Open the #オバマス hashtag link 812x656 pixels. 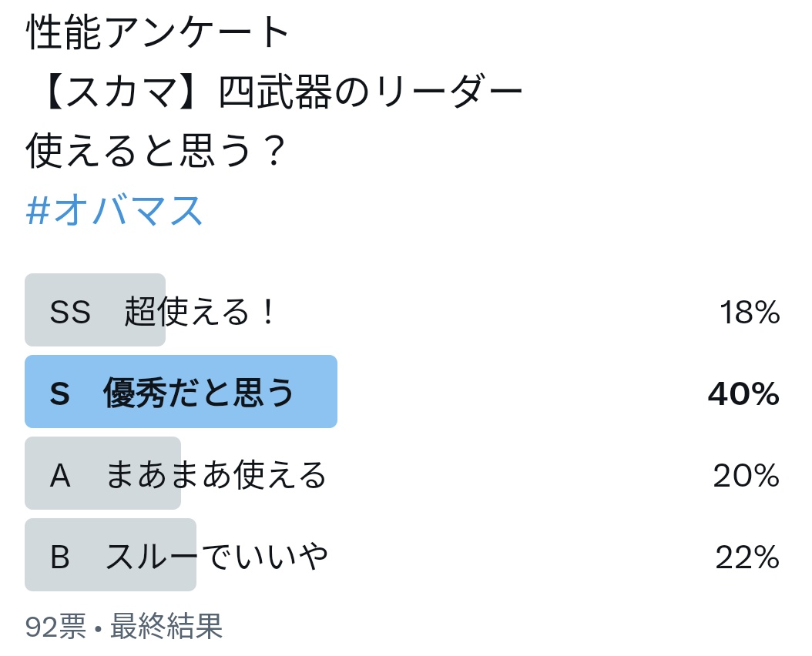(x=114, y=210)
